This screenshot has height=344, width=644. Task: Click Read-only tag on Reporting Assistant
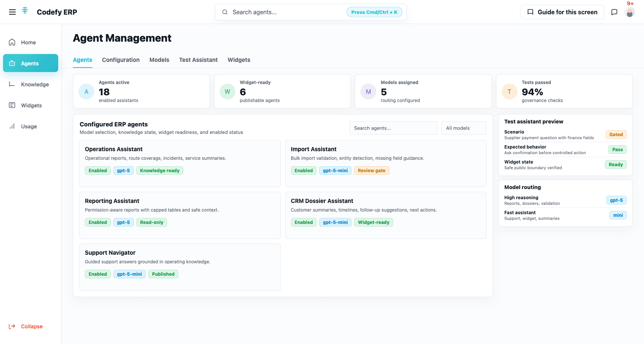[152, 222]
